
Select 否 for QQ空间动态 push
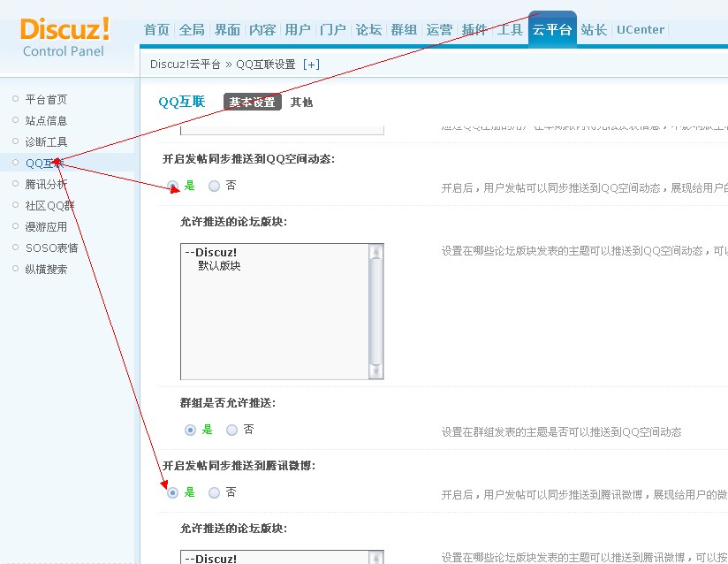click(x=214, y=186)
